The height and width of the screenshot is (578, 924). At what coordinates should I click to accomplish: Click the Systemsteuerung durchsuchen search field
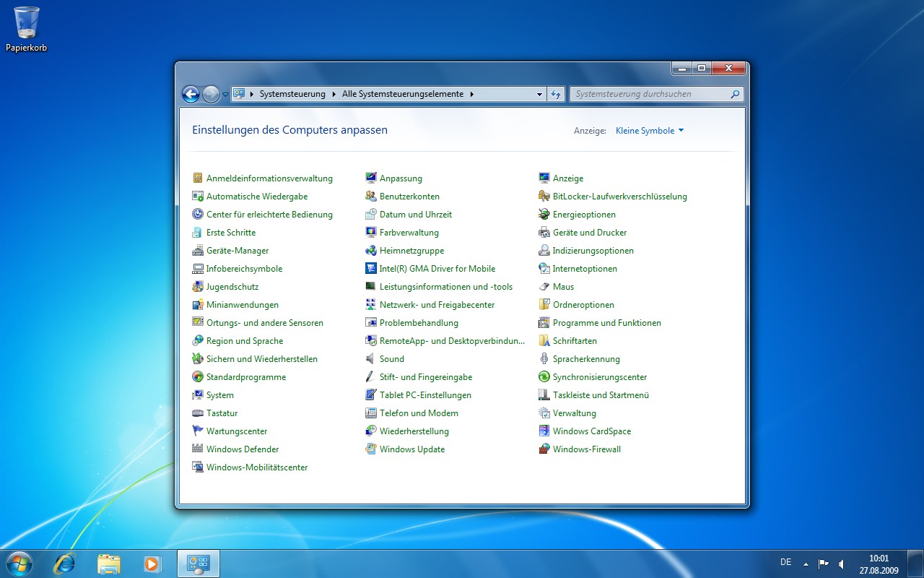pyautogui.click(x=650, y=93)
